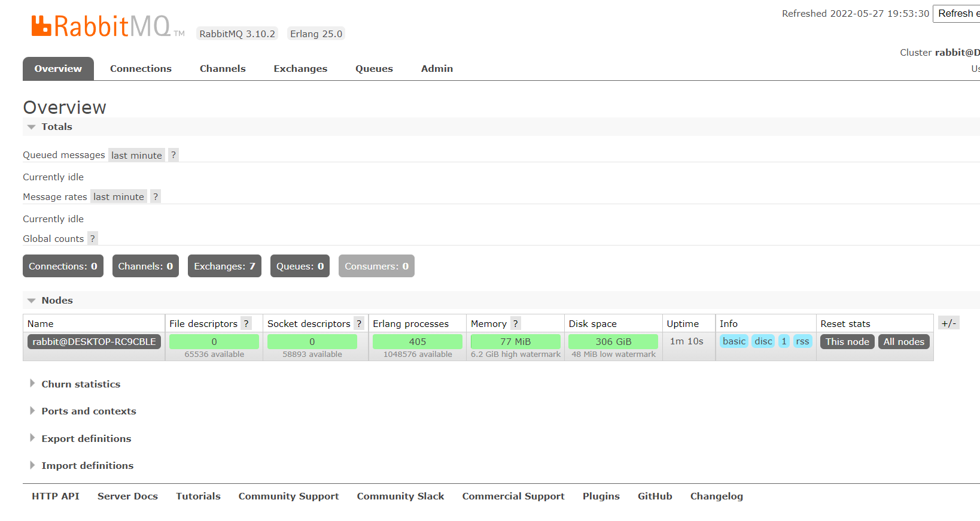Open help for Message rates
Image resolution: width=980 pixels, height=521 pixels.
click(156, 196)
